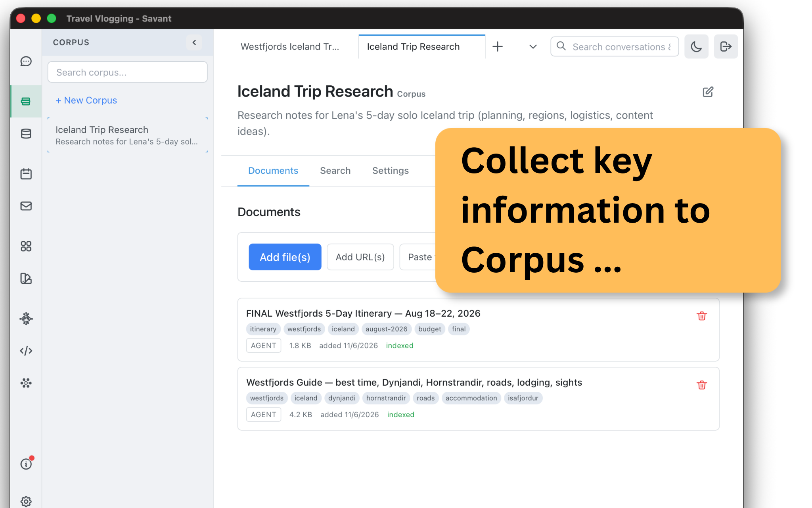
Task: Click the hornstrandir tag
Action: point(386,398)
